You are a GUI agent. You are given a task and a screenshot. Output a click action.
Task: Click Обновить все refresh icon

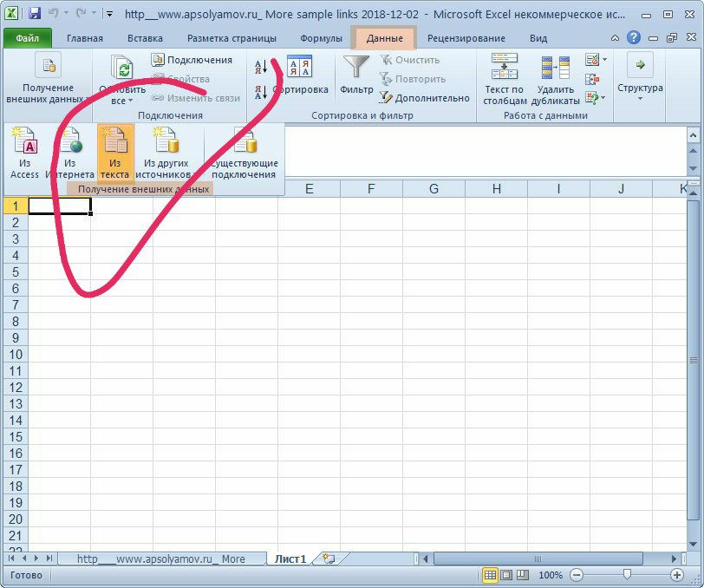pyautogui.click(x=122, y=69)
